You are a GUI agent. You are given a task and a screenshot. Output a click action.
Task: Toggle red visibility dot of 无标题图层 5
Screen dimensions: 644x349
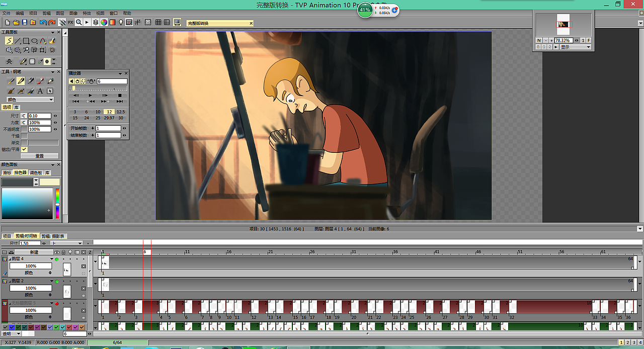57,303
